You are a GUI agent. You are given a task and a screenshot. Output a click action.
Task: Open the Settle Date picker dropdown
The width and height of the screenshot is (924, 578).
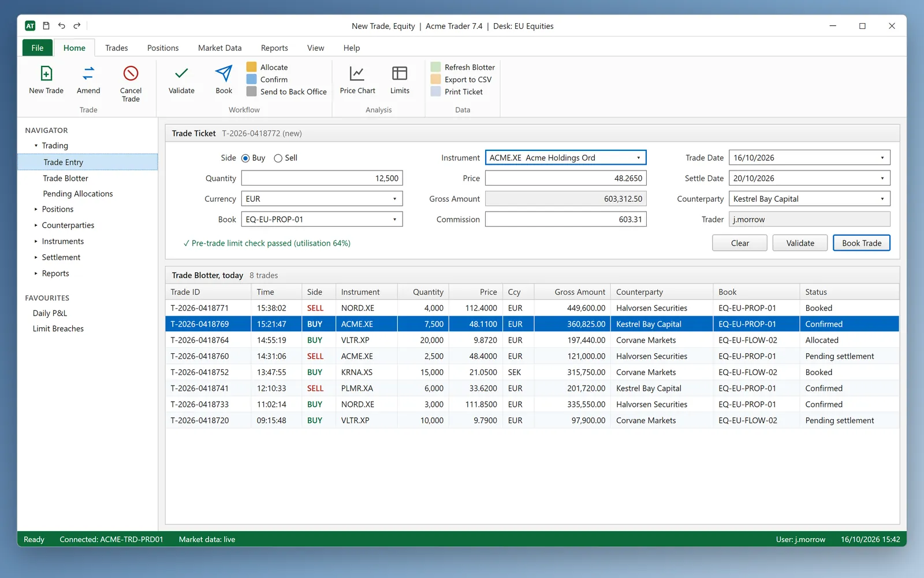click(x=882, y=179)
